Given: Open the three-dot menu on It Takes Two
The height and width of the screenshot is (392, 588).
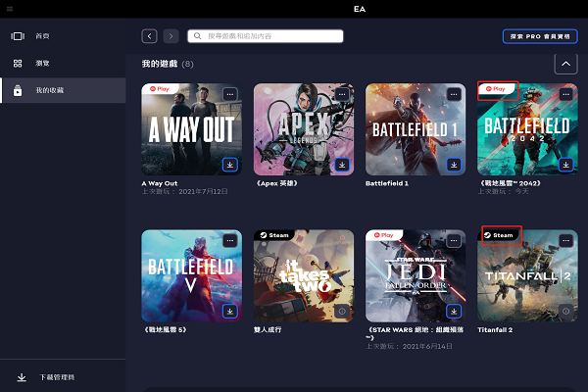Looking at the screenshot, I should (x=341, y=240).
